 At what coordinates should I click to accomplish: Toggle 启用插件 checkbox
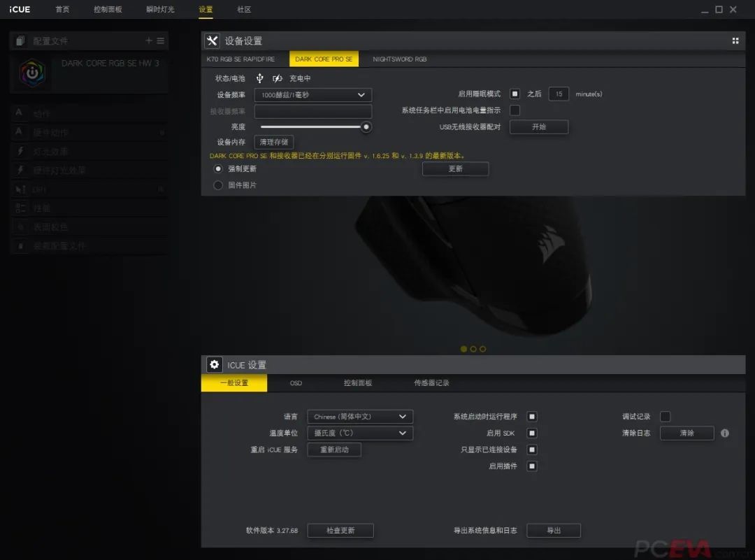(532, 466)
